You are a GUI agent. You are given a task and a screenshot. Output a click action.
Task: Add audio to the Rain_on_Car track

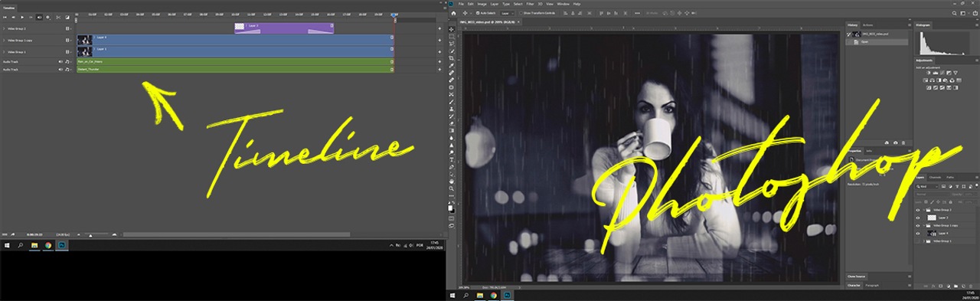439,61
